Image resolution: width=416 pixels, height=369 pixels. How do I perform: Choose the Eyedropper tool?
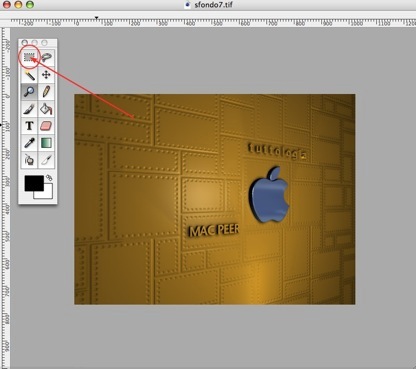(x=29, y=143)
